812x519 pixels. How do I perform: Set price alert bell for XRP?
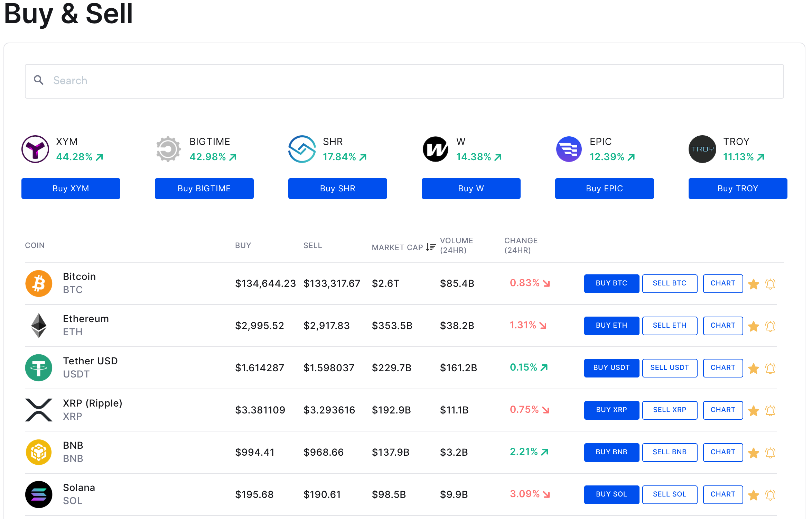click(770, 411)
